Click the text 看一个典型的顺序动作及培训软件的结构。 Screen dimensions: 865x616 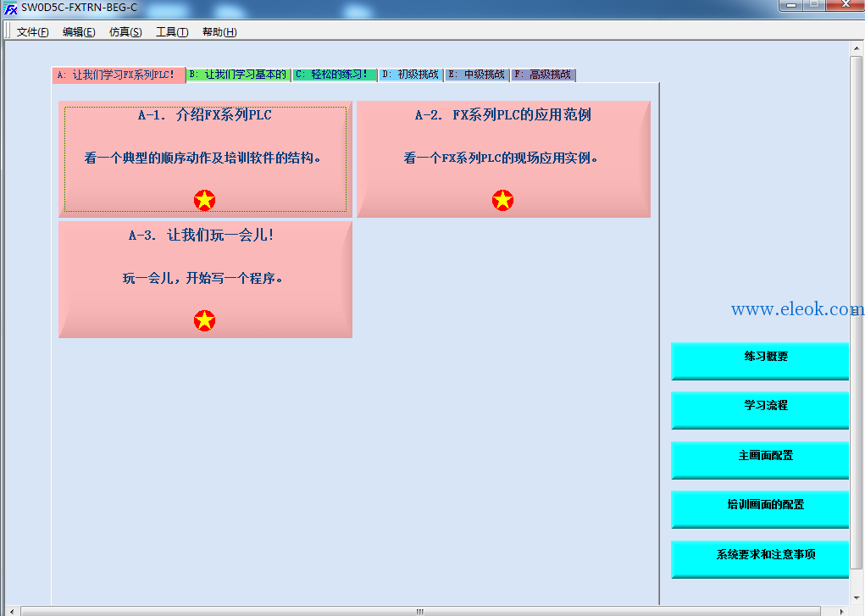(202, 158)
